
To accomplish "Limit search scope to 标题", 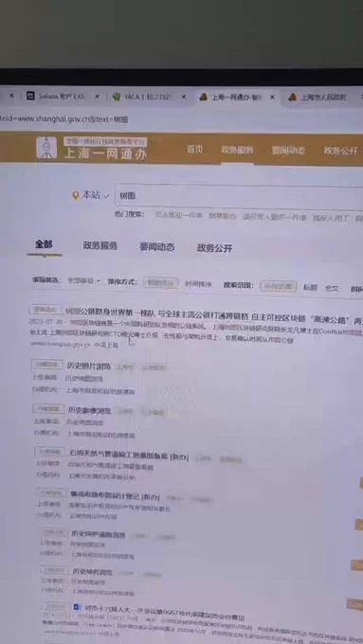I will click(x=310, y=288).
